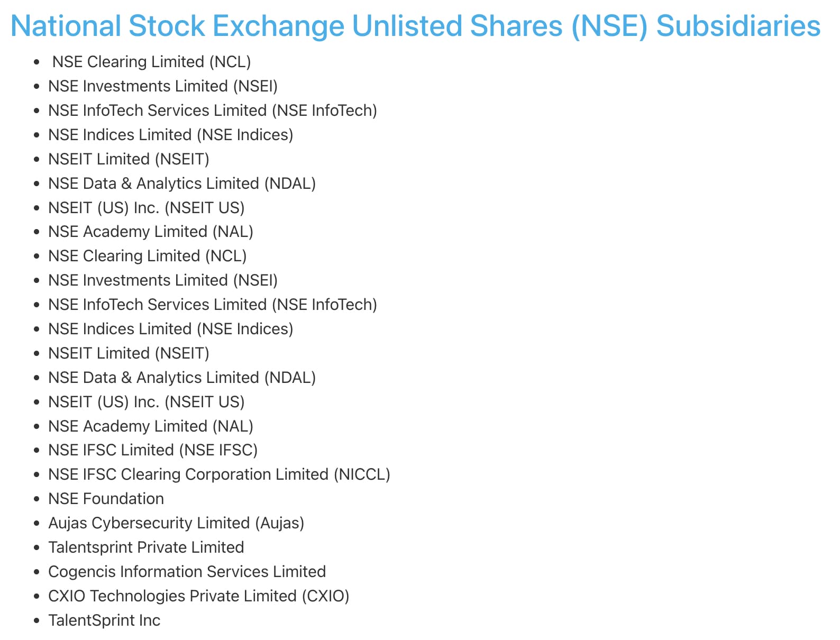Click NSE IFSC Limited (NSE IFSC) entry
840x640 pixels.
coord(153,450)
